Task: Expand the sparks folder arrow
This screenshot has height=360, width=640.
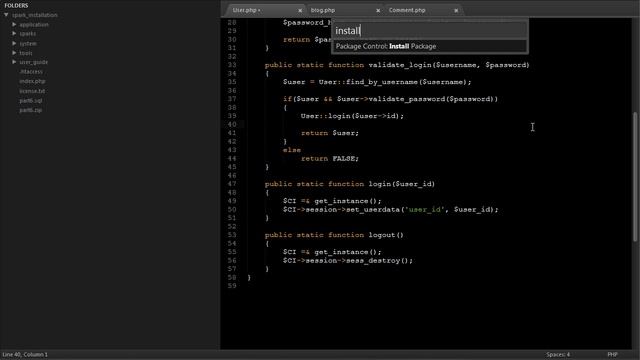Action: click(14, 33)
